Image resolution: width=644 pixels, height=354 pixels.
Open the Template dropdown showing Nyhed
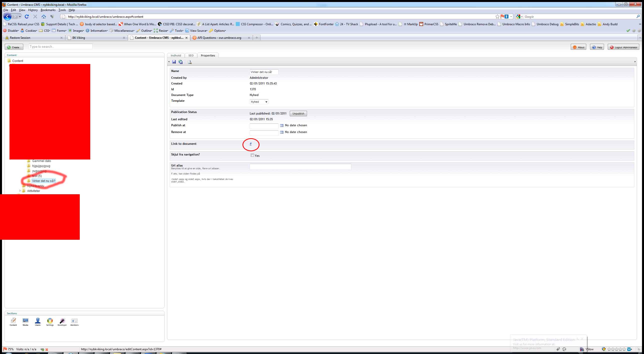click(x=259, y=102)
